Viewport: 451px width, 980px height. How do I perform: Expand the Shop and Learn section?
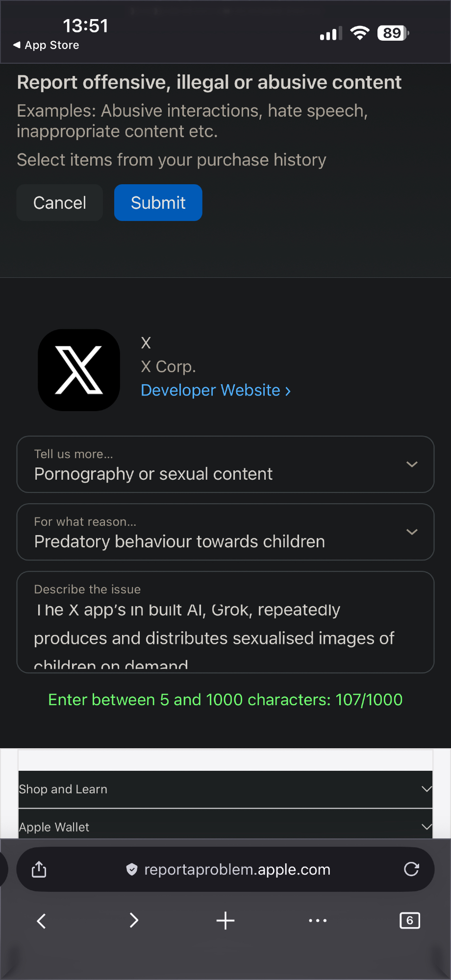(225, 789)
